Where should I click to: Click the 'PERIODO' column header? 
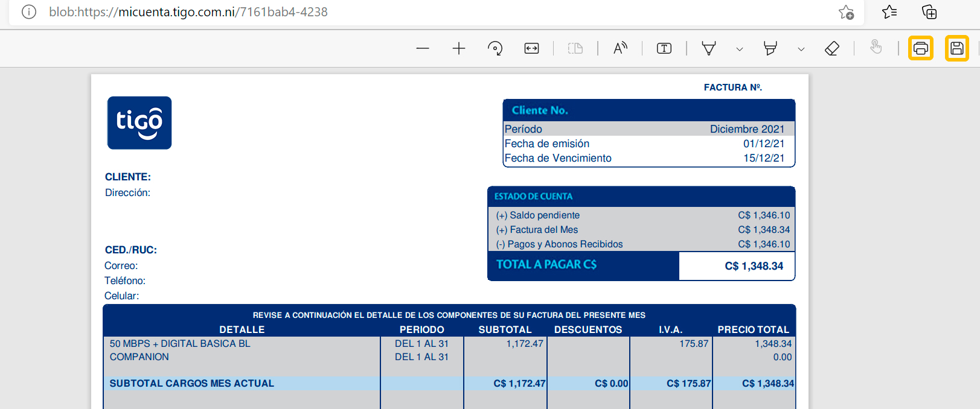[422, 330]
